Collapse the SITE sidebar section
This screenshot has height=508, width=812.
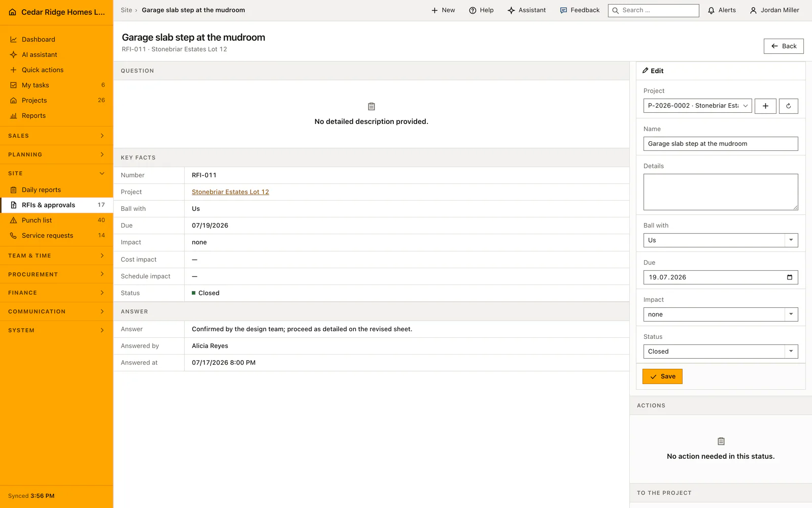(x=56, y=173)
